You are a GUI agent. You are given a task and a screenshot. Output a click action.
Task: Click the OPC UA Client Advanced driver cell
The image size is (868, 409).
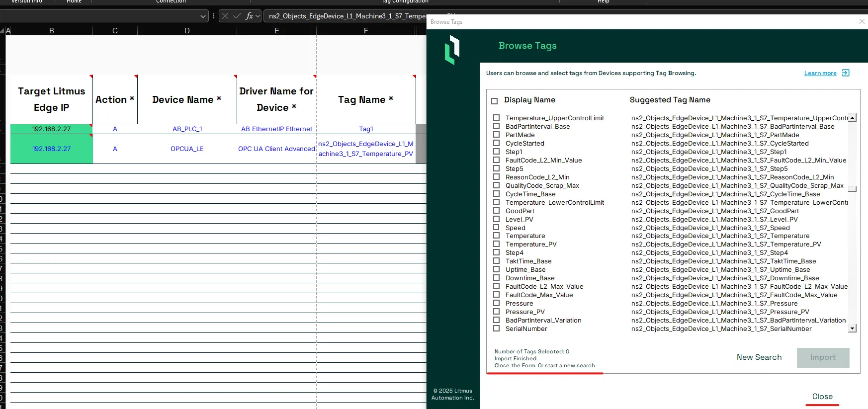coord(276,149)
